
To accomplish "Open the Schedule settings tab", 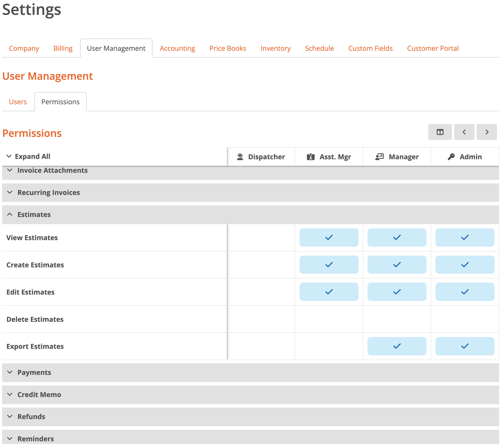I will coord(319,48).
